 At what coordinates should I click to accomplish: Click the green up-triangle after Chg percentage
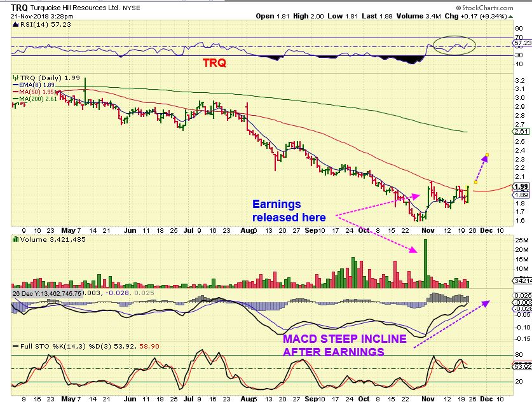pyautogui.click(x=510, y=17)
